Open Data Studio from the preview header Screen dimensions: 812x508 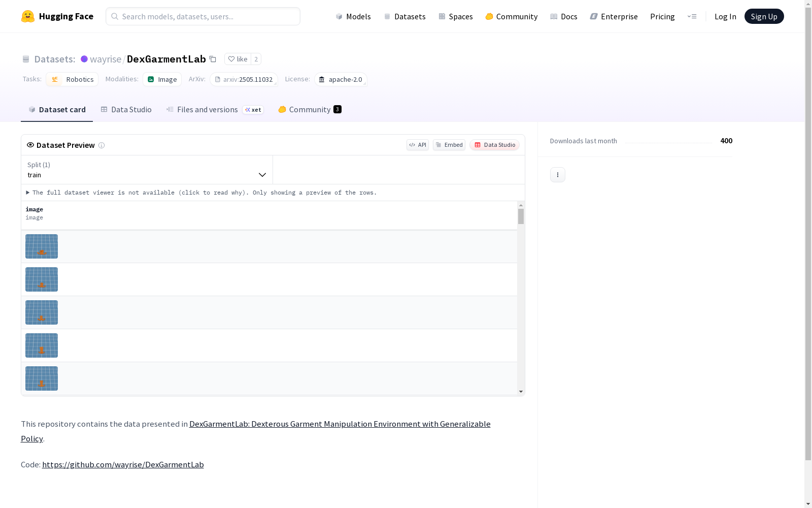tap(494, 145)
